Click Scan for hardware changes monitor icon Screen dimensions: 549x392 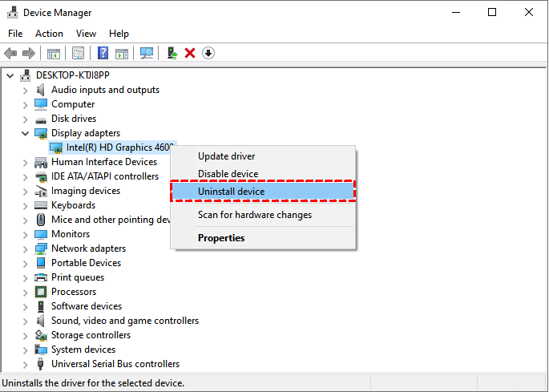[147, 53]
